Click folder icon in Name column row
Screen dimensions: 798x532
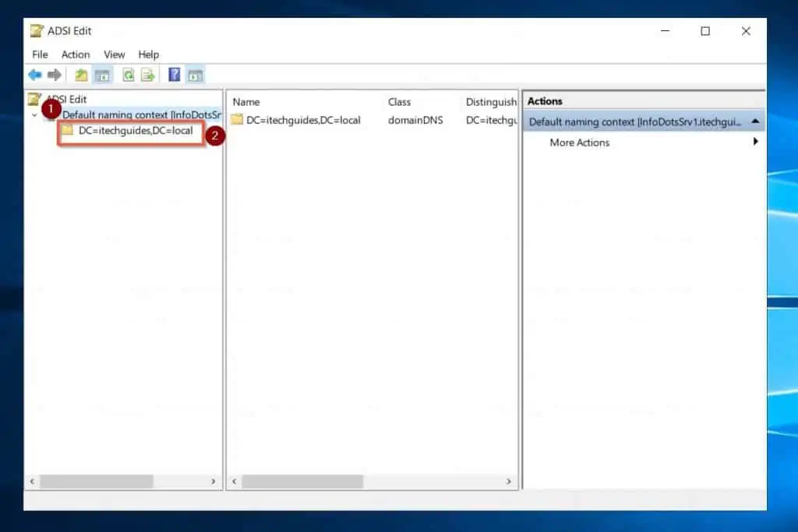point(237,119)
